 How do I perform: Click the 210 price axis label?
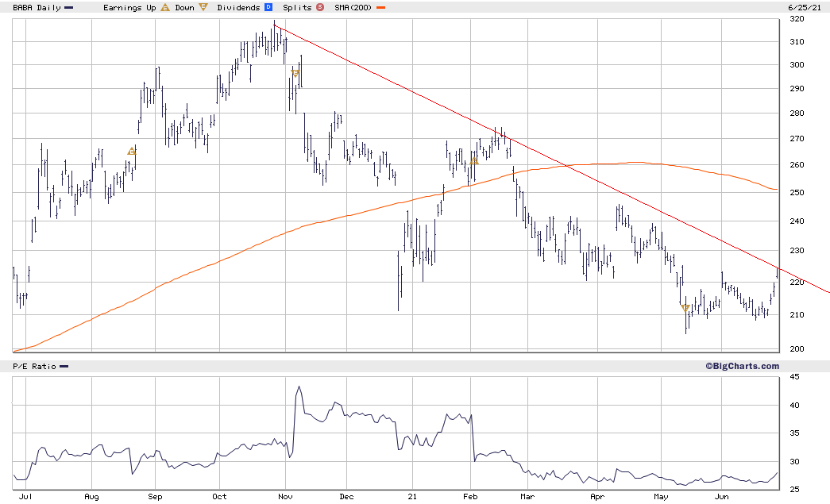coord(797,314)
